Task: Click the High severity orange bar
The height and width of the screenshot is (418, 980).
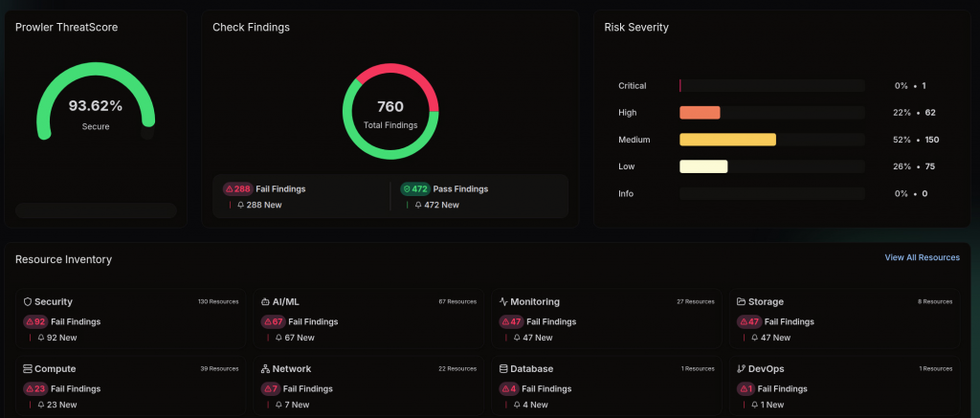Action: [x=700, y=113]
